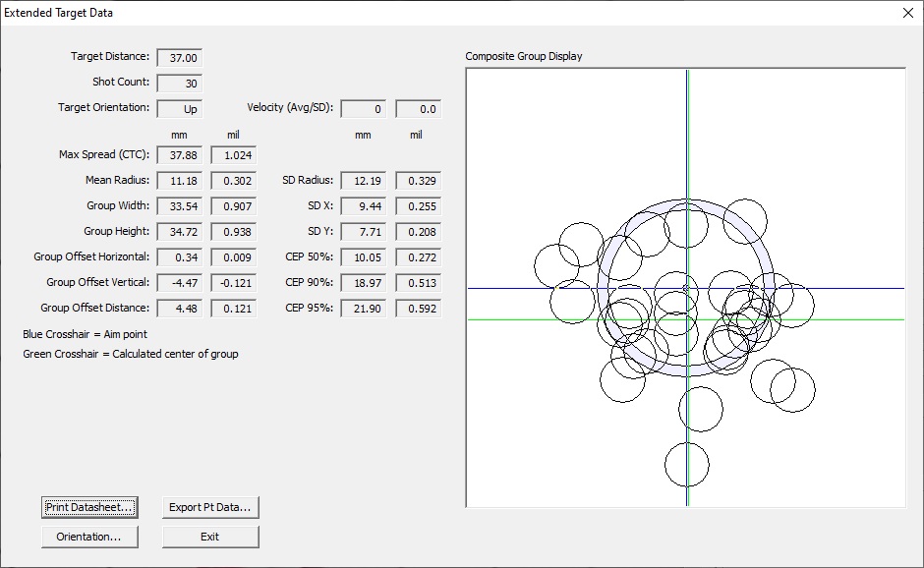The height and width of the screenshot is (568, 924).
Task: Select Group Offset Horizontal mm value
Action: 180,257
